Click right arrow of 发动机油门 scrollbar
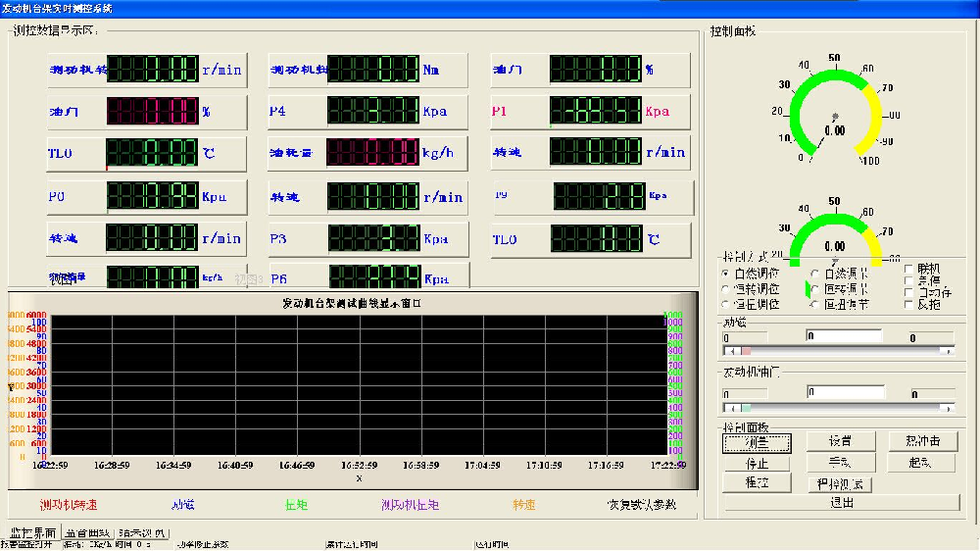 point(948,408)
